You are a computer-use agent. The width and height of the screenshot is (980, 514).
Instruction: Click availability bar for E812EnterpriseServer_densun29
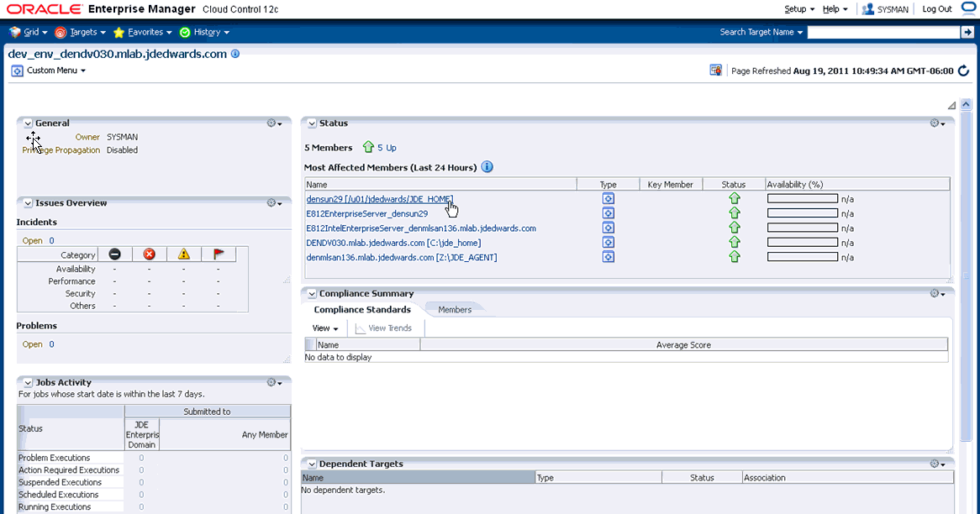point(803,213)
